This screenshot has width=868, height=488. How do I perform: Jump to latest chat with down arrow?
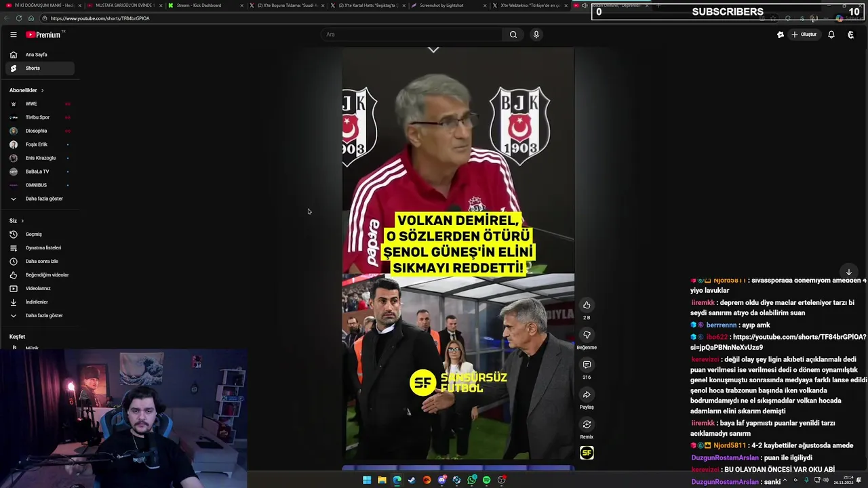click(x=848, y=272)
